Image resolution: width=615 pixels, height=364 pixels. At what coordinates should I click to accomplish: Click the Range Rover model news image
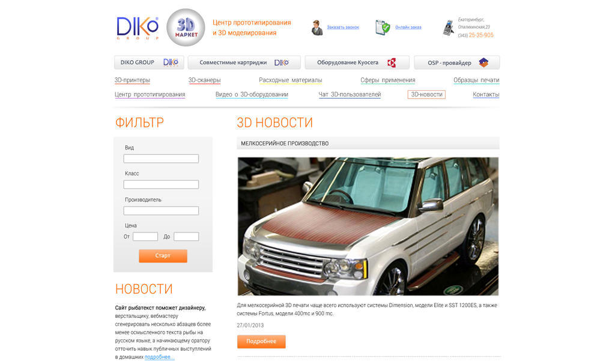pyautogui.click(x=368, y=226)
